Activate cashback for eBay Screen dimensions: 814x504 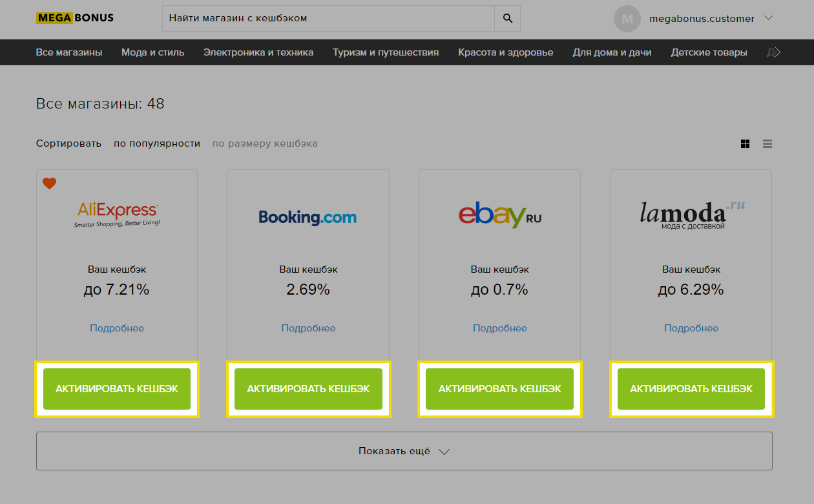[500, 389]
